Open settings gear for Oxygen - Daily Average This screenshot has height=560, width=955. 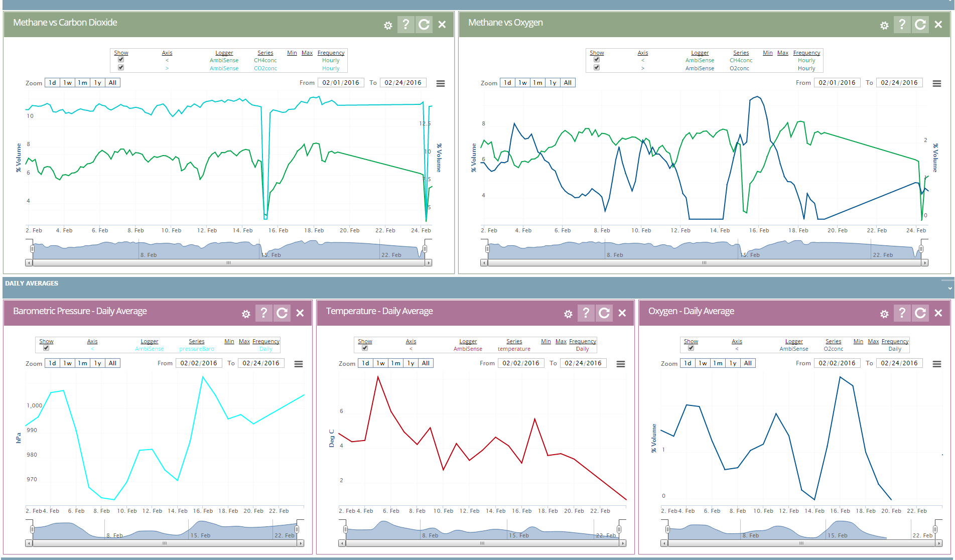884,314
